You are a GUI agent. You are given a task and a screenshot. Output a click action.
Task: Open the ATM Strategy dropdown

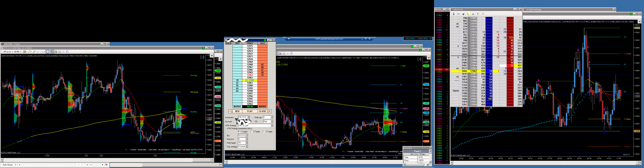256,125
